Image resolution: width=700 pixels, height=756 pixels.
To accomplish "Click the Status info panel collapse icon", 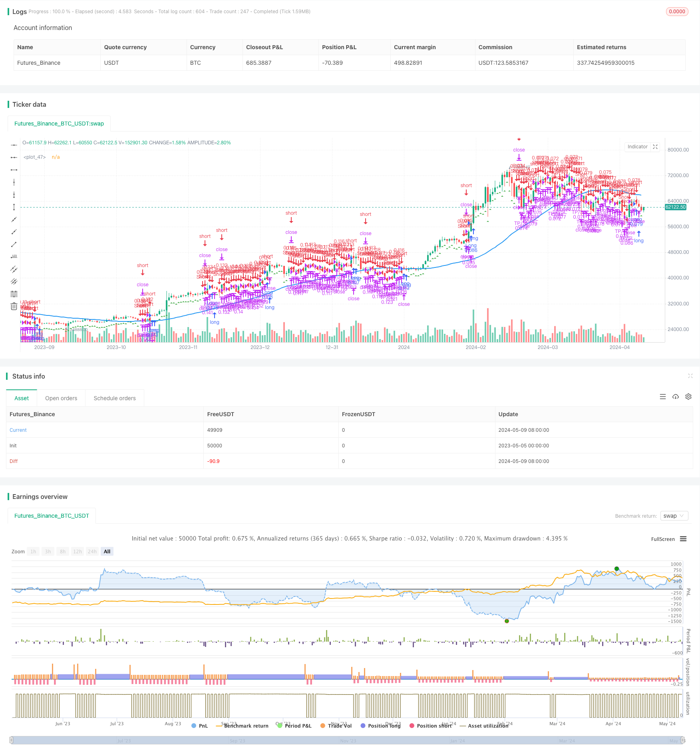I will (690, 376).
